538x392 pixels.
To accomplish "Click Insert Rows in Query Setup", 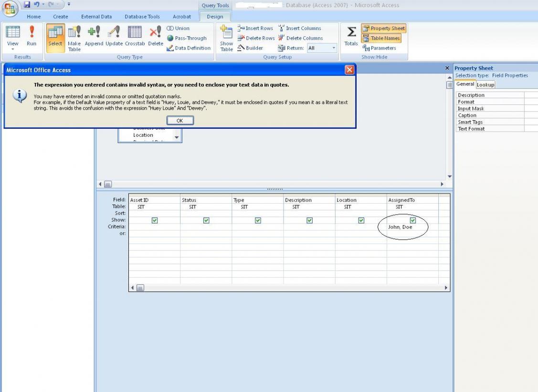I will tap(255, 28).
